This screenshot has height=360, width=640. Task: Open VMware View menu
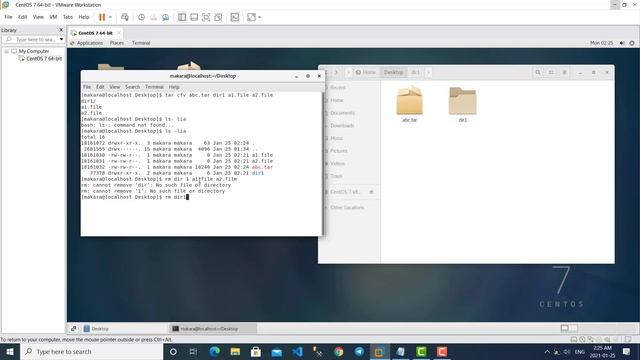38,17
